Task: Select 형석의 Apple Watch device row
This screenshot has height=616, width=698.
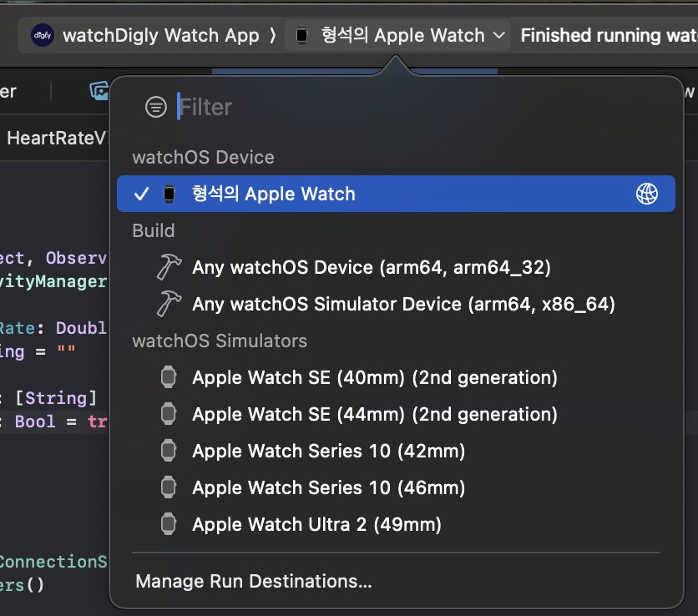Action: [396, 194]
